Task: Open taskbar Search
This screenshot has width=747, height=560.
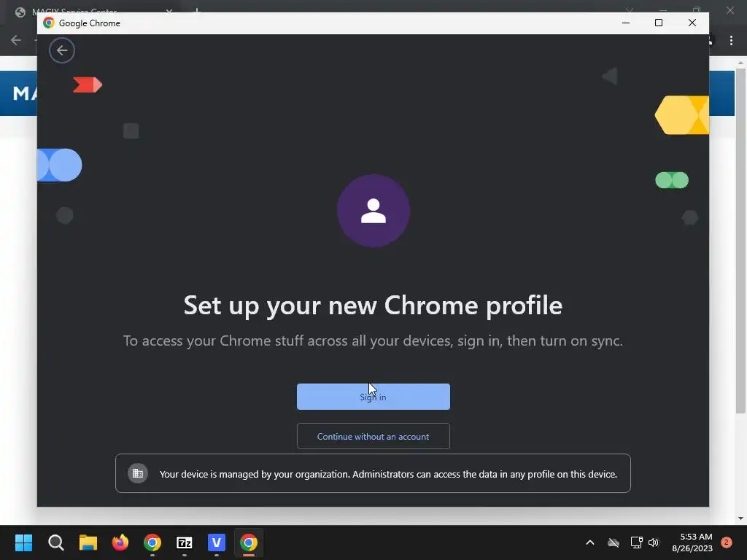Action: click(x=55, y=542)
